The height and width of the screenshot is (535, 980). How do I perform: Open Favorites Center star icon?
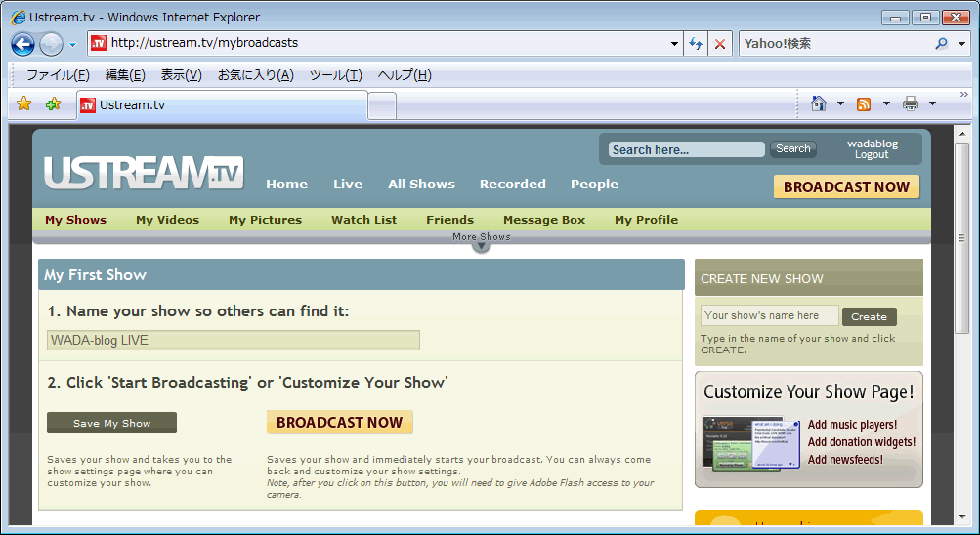(x=24, y=104)
